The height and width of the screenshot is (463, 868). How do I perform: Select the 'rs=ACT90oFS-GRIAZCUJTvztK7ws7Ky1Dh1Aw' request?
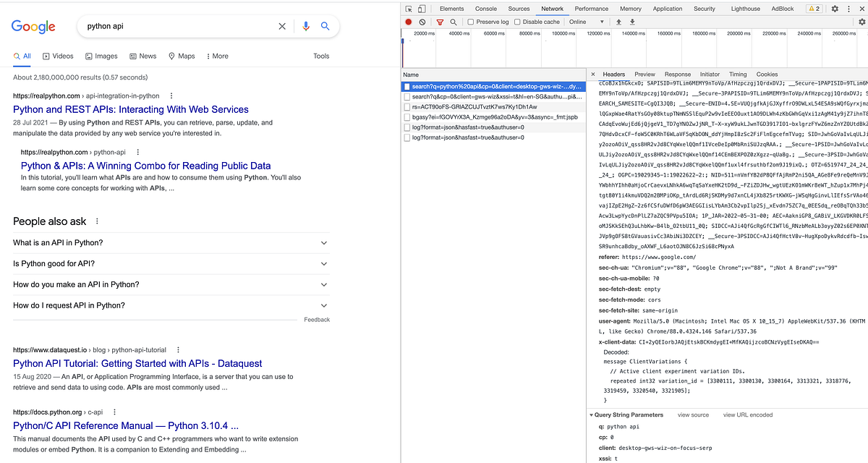click(x=493, y=106)
